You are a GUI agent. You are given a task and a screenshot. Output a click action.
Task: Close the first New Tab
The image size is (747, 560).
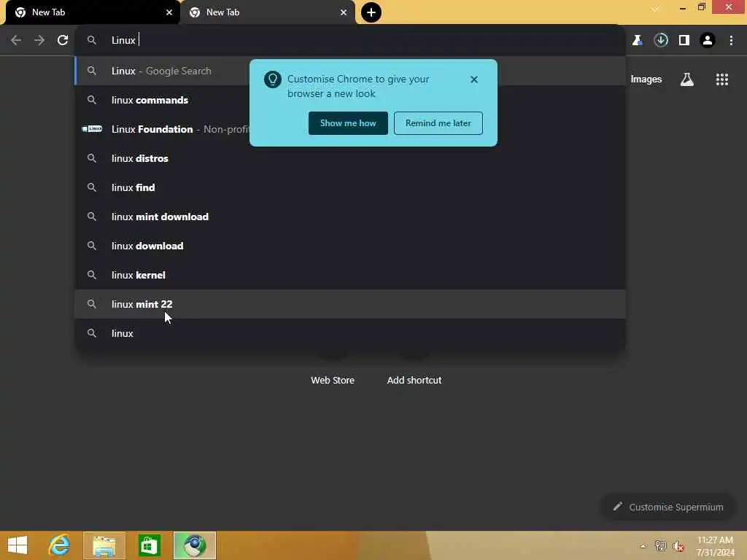coord(169,12)
